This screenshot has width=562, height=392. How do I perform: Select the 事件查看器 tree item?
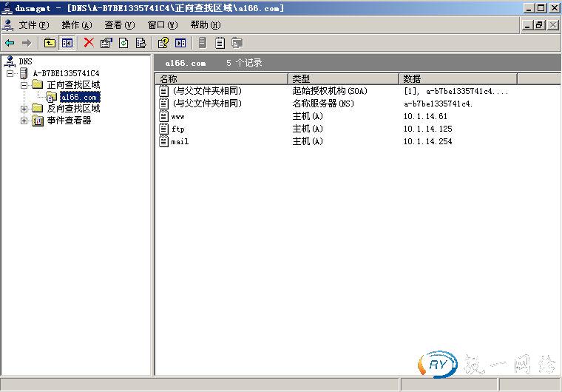coord(70,121)
